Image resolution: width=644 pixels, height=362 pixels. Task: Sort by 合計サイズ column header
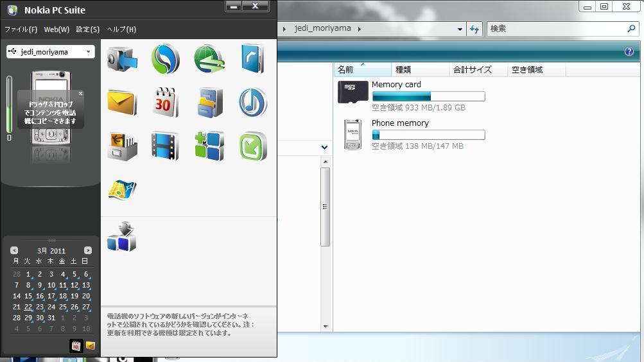478,70
